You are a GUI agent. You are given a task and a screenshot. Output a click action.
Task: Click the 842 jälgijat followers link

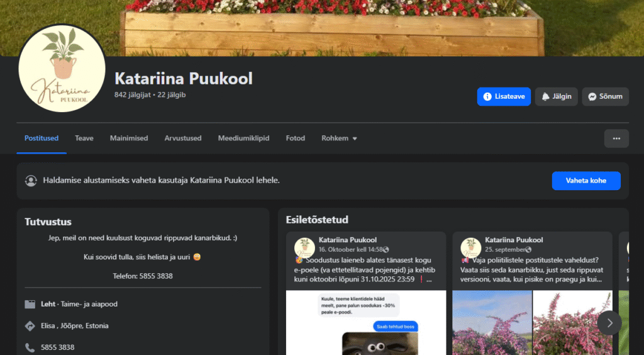click(x=133, y=95)
